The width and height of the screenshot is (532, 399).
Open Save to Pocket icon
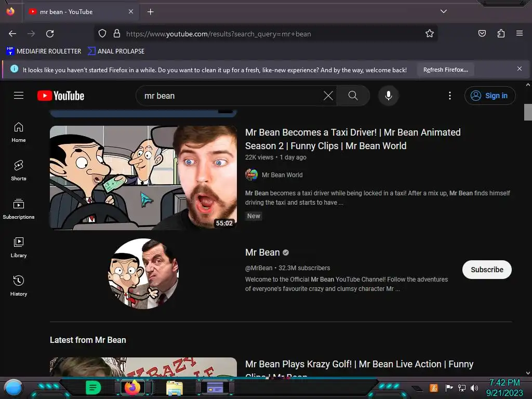pyautogui.click(x=482, y=34)
